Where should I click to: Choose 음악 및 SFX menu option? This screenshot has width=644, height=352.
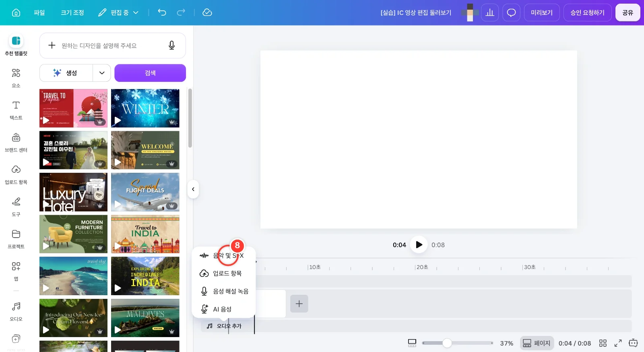tap(224, 256)
